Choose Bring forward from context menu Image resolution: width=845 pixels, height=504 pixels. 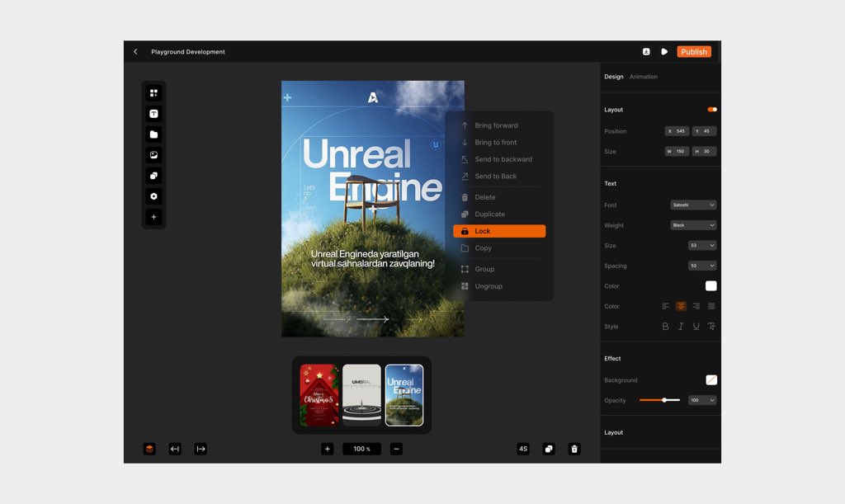tap(499, 125)
